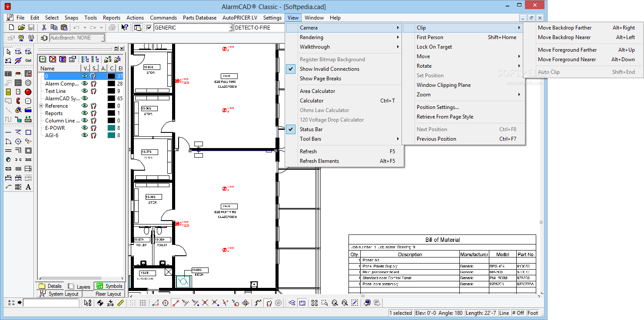
Task: Click the command input field at bottom
Action: point(51,303)
